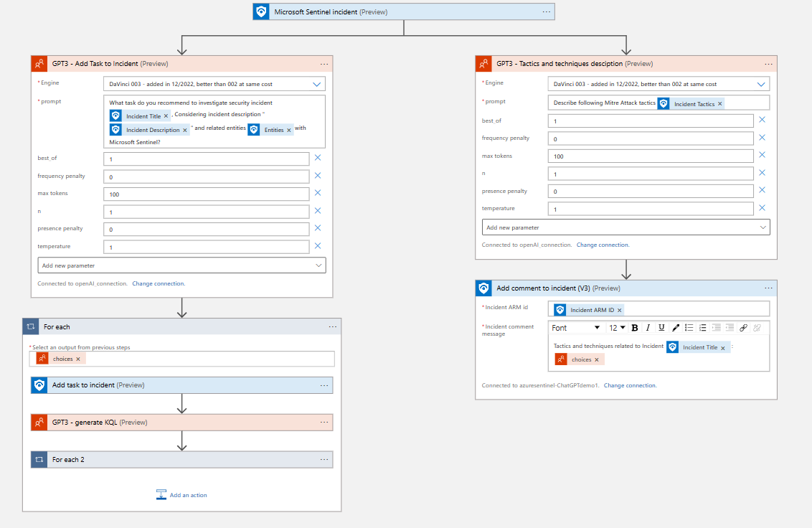Remove the Incident ARM ID token
Image resolution: width=812 pixels, height=528 pixels.
619,311
